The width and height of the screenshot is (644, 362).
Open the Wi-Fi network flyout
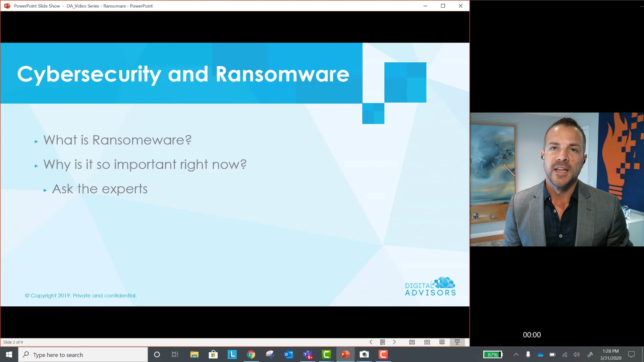point(565,354)
